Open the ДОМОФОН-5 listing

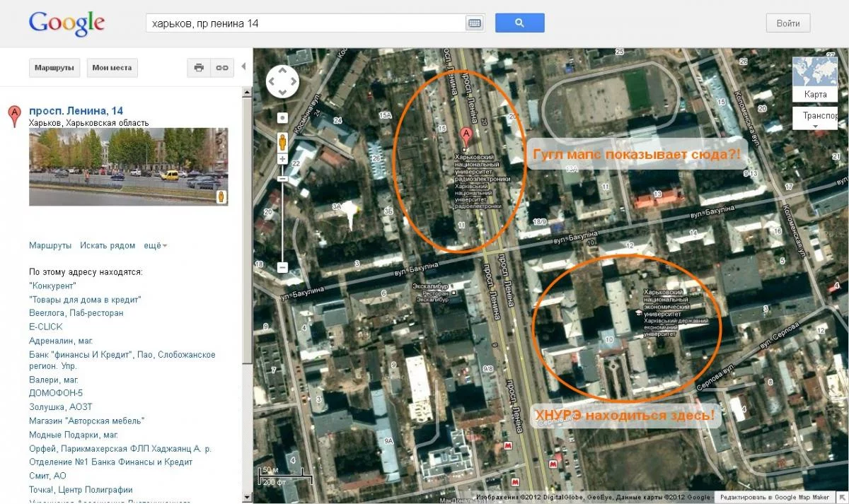pyautogui.click(x=56, y=393)
